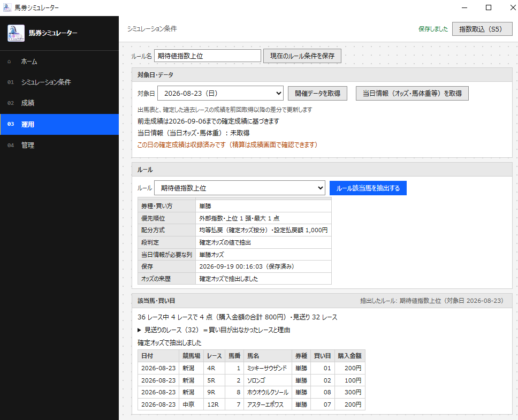Select horse ソロンゴ row

(252, 380)
